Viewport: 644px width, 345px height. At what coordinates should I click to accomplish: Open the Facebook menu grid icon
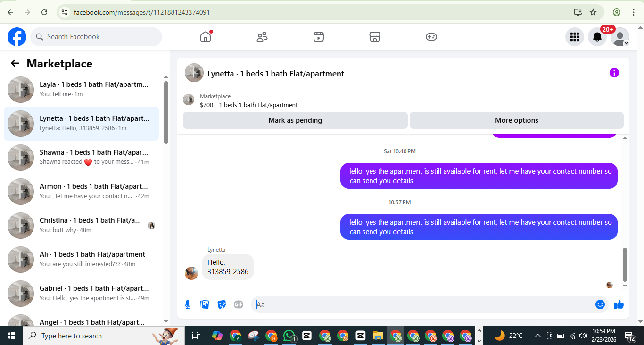coord(574,37)
